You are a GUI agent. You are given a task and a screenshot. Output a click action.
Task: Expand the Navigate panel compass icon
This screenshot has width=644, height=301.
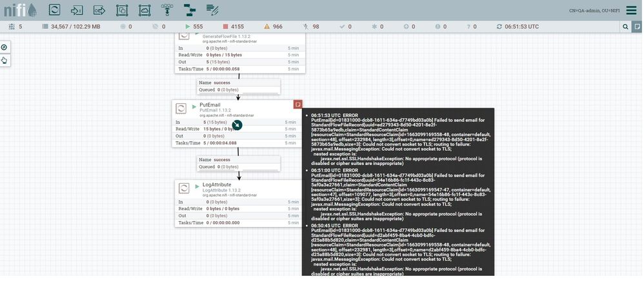point(4,47)
